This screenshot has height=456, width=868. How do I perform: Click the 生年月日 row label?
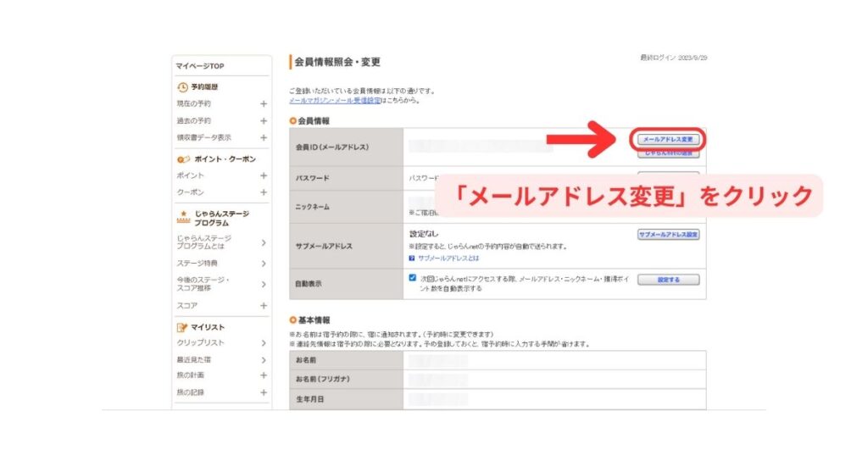[309, 399]
